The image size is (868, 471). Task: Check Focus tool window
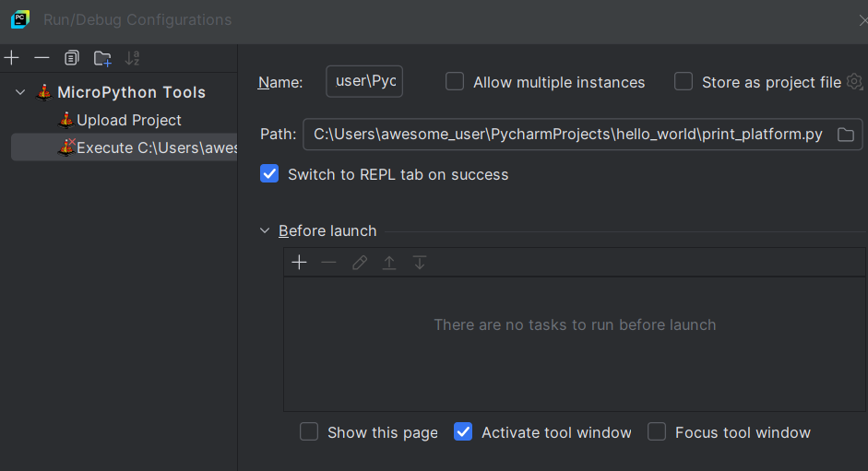(x=657, y=431)
